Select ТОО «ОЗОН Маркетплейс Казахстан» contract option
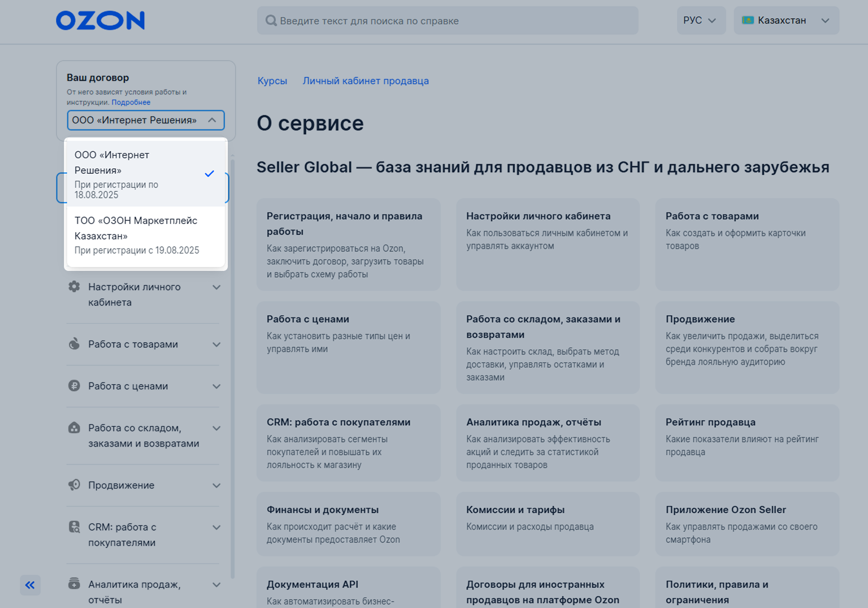868x608 pixels. [x=146, y=235]
